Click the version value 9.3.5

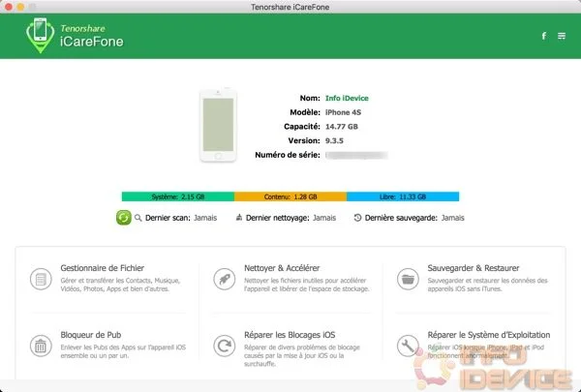pos(334,140)
